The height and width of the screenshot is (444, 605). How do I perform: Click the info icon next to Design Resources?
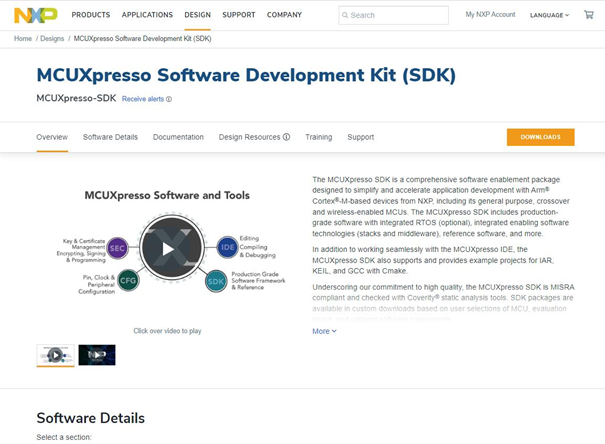tap(286, 137)
